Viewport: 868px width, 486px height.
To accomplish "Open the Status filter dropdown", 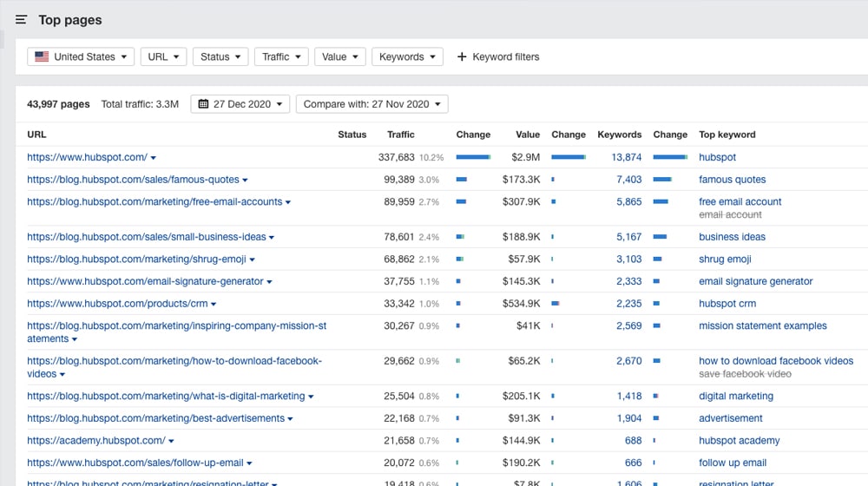I will 220,57.
